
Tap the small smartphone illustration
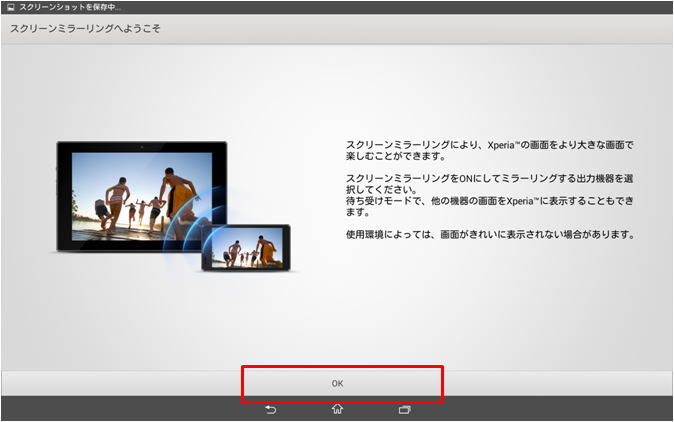pos(245,247)
